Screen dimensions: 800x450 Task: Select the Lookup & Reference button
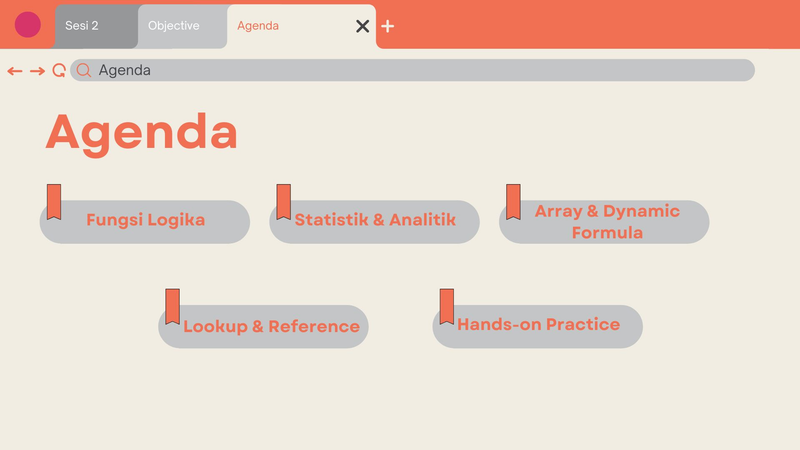pos(263,327)
